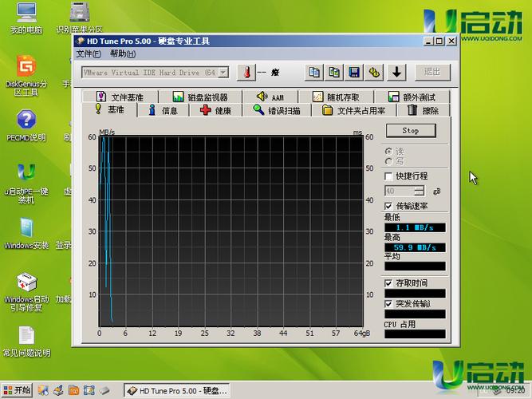The width and height of the screenshot is (532, 399).
Task: Click HD Tune Pro 5.00 taskbar button
Action: (x=177, y=391)
